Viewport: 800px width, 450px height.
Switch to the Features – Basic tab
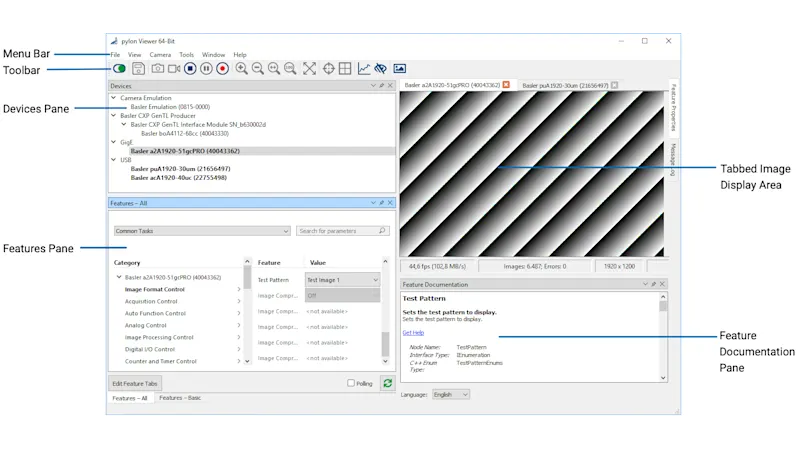click(180, 398)
